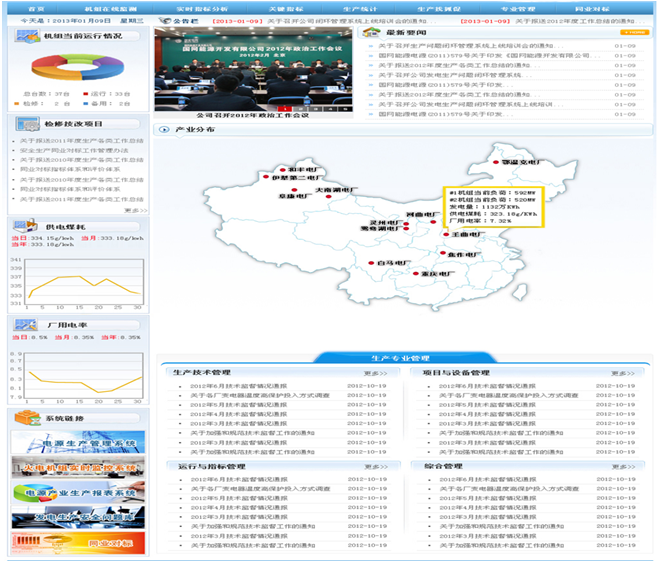Go to 实时指标分析 in top navigation
This screenshot has height=561, width=657.
202,9
